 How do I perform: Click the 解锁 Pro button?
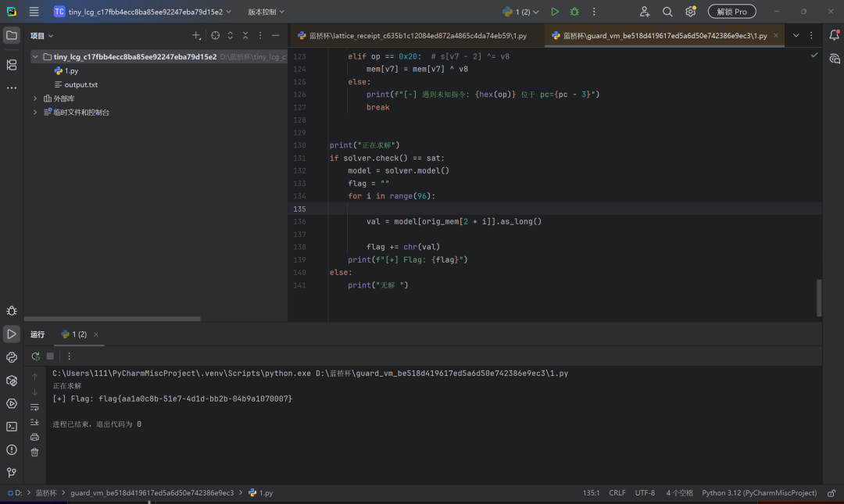(731, 11)
